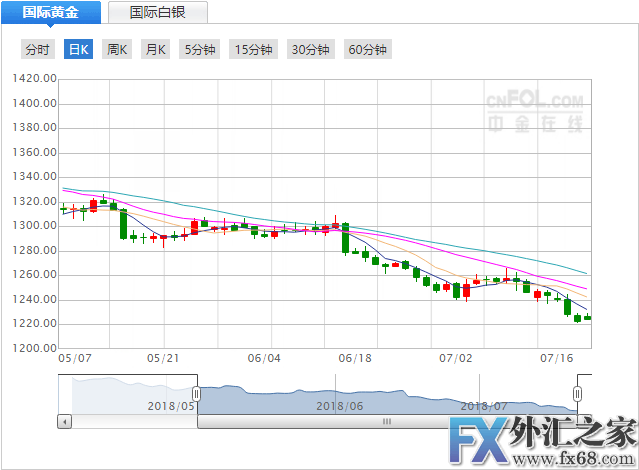Open the 国际白银 tab
This screenshot has width=639, height=470.
[x=157, y=12]
